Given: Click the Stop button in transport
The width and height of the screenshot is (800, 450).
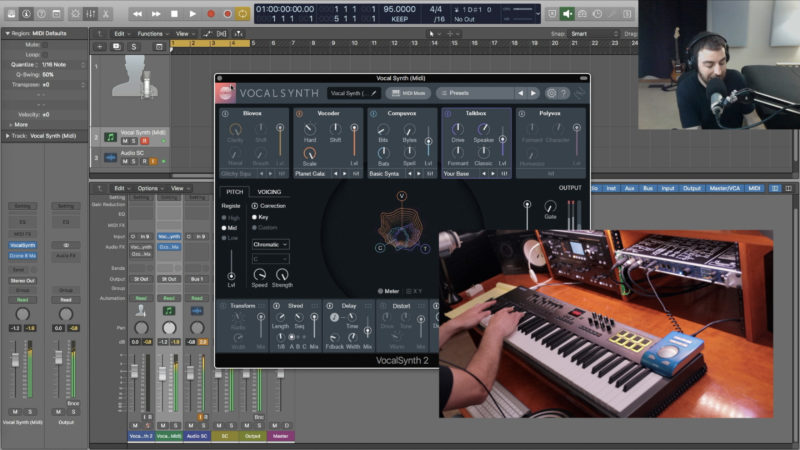Looking at the screenshot, I should pyautogui.click(x=173, y=14).
